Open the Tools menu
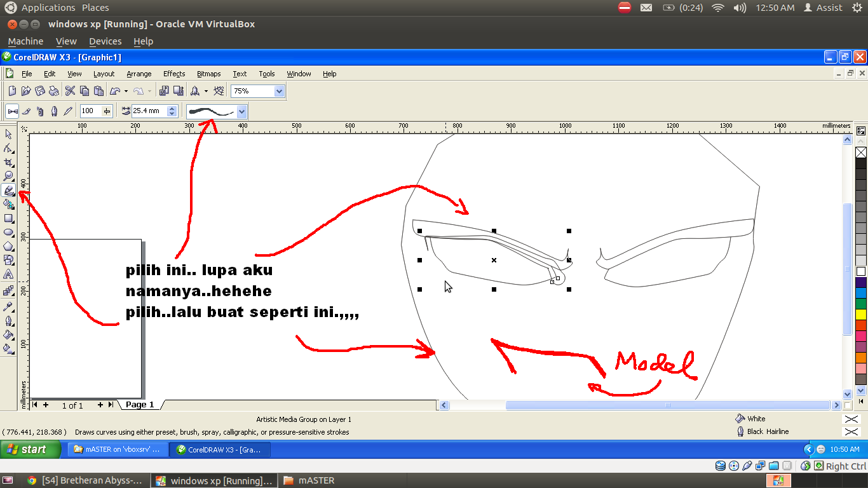Image resolution: width=868 pixels, height=488 pixels. pos(267,74)
